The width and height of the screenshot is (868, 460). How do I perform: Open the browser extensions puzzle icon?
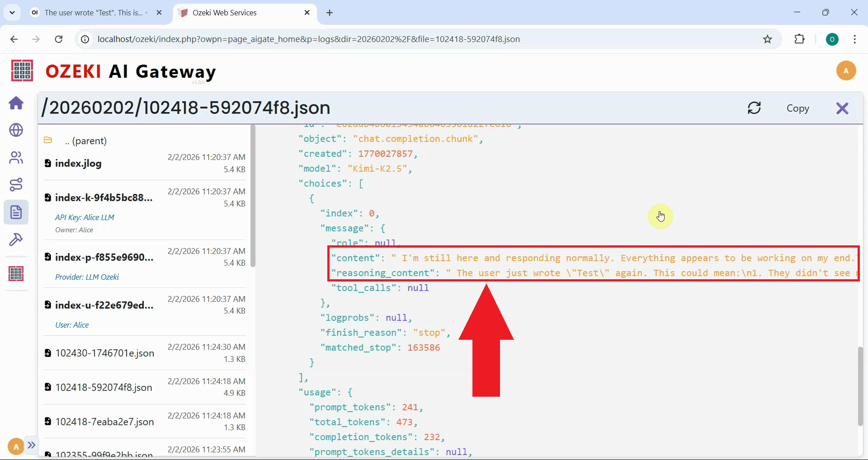(x=799, y=39)
